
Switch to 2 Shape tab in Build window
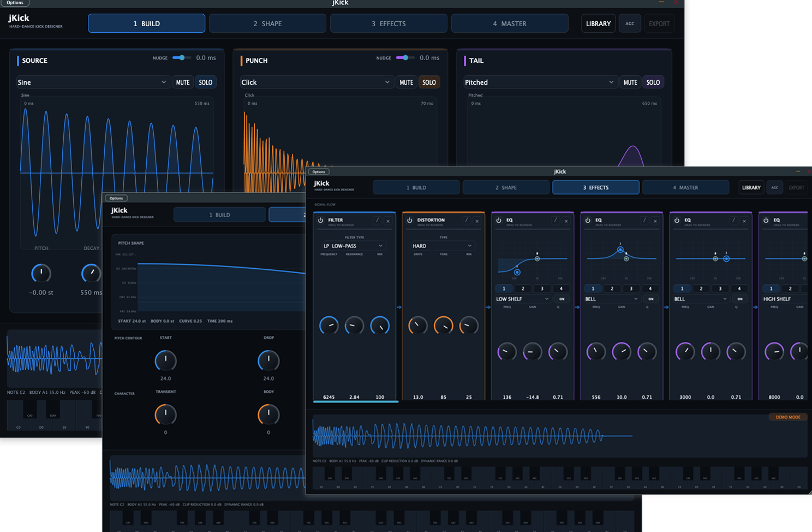(267, 23)
